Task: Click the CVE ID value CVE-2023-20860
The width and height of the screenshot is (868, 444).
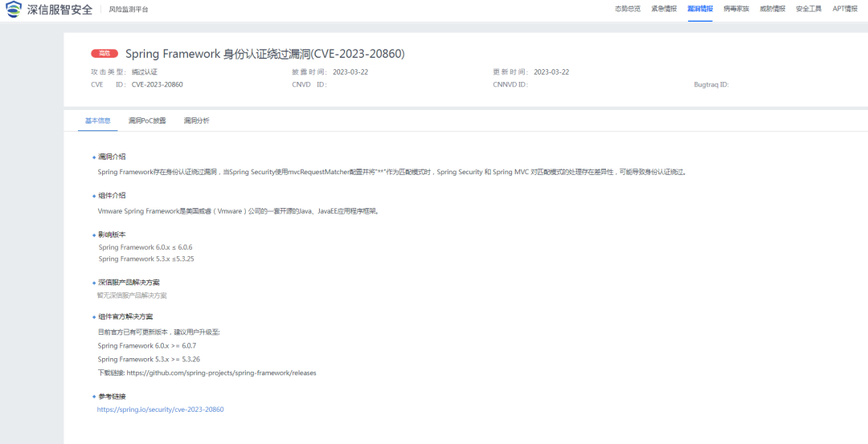Action: pyautogui.click(x=158, y=84)
